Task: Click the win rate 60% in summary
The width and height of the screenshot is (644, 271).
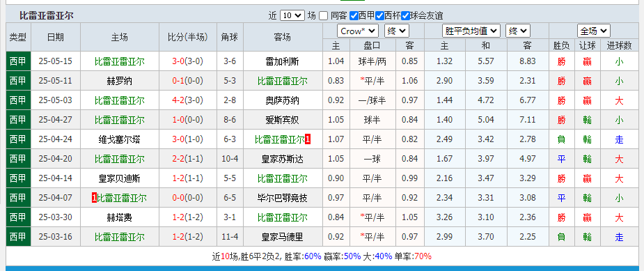Action: pyautogui.click(x=313, y=256)
